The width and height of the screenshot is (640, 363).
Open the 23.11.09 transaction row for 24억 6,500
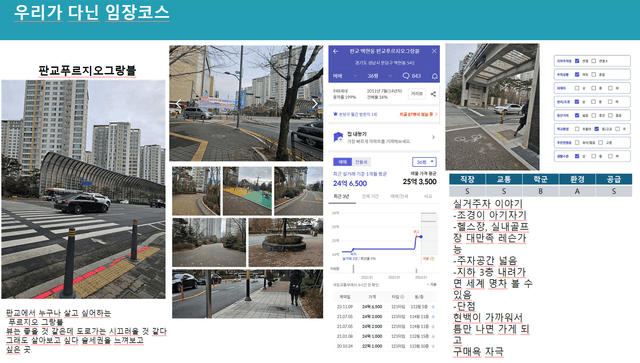pyautogui.click(x=384, y=307)
